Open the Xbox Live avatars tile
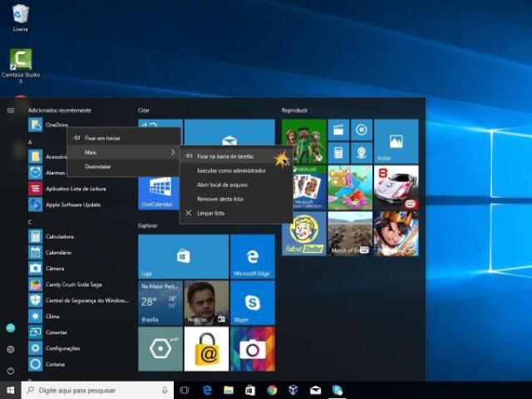Image resolution: width=532 pixels, height=399 pixels. coord(304,141)
